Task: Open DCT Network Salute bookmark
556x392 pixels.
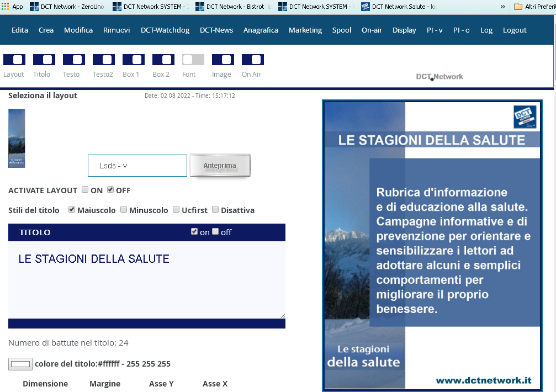Action: (399, 7)
